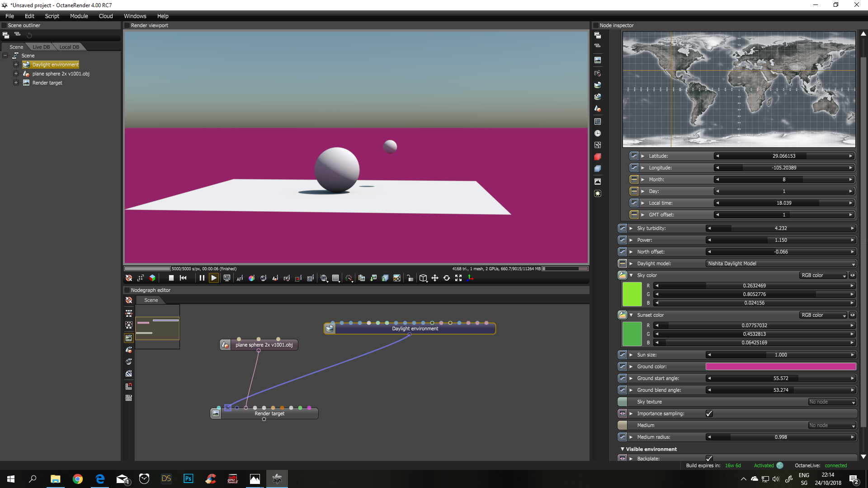Image resolution: width=868 pixels, height=488 pixels.
Task: Click the move gizmo icon
Action: point(435,278)
